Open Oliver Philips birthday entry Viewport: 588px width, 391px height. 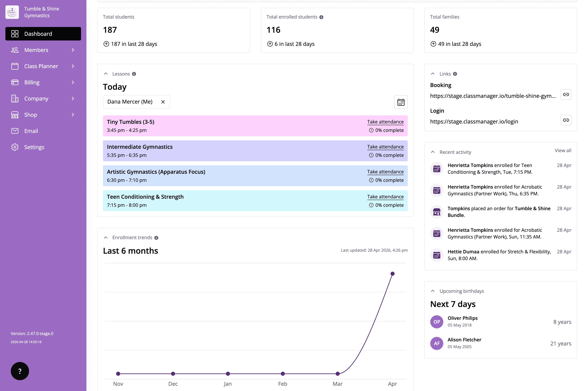(462, 318)
